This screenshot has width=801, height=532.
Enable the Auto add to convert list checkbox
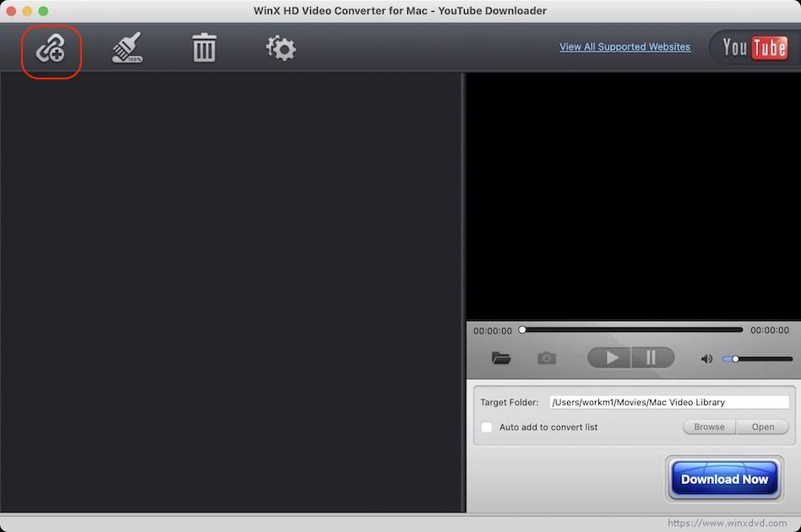(487, 427)
